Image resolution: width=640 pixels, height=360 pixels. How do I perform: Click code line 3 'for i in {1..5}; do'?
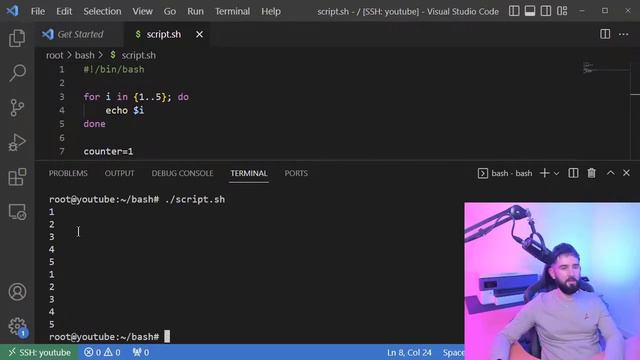(x=136, y=97)
